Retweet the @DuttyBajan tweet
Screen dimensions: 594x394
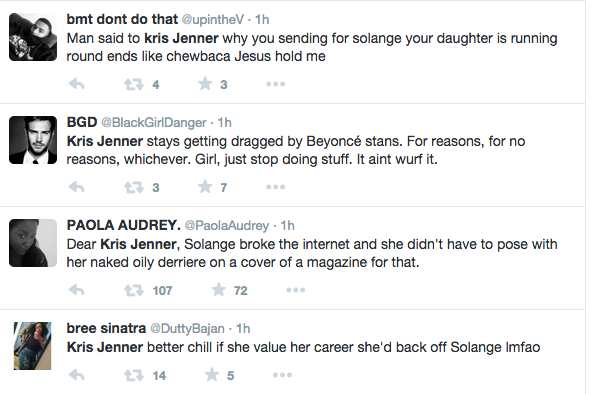coord(134,375)
